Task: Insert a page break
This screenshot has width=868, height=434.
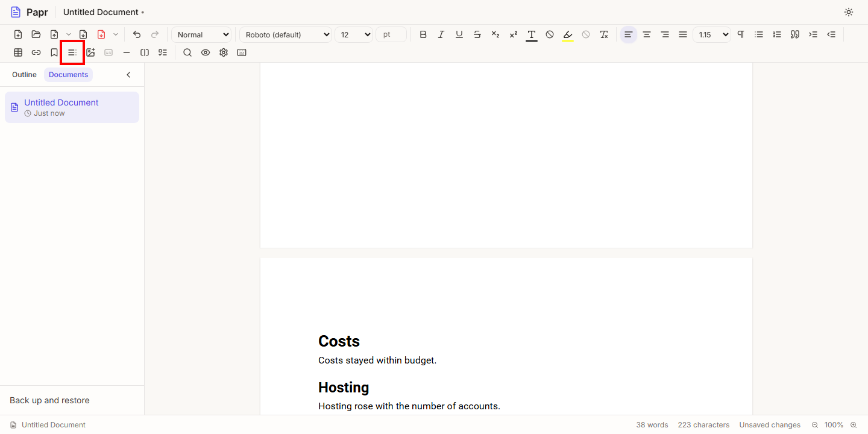Action: click(145, 52)
